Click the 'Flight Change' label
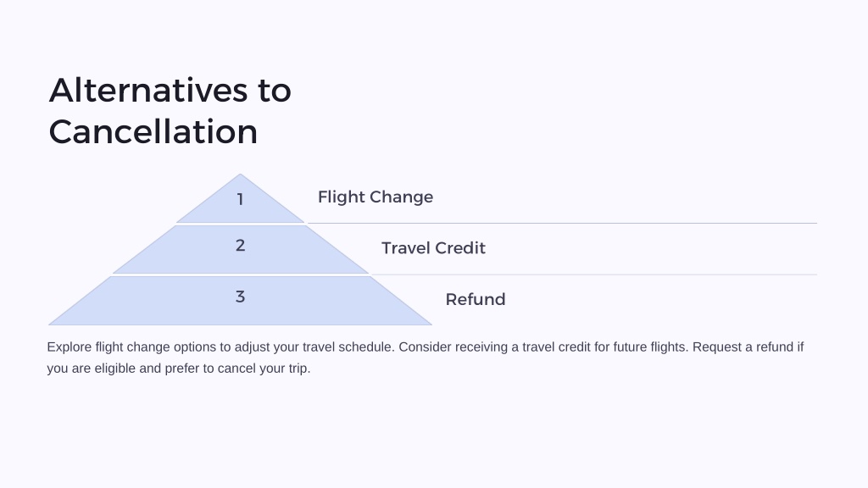This screenshot has height=488, width=868. (376, 197)
